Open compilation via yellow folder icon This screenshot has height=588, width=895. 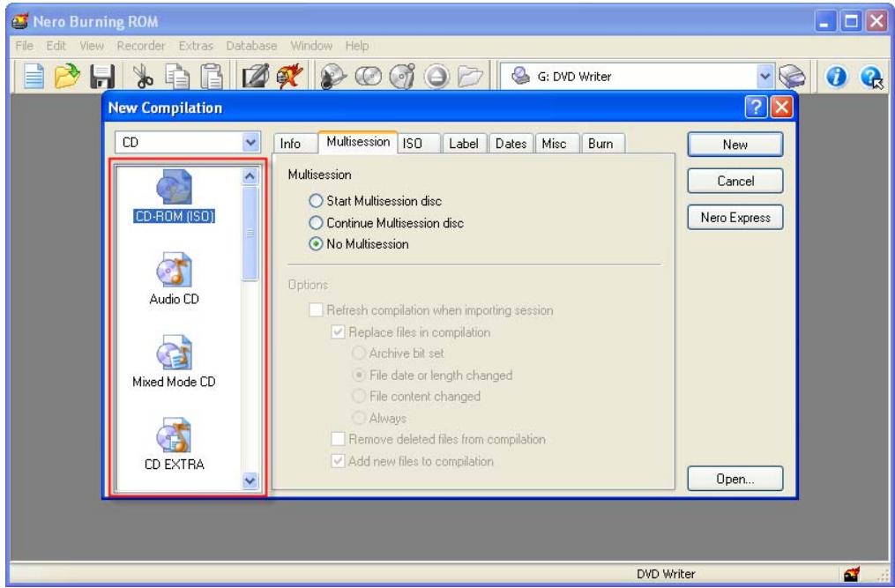(x=67, y=77)
